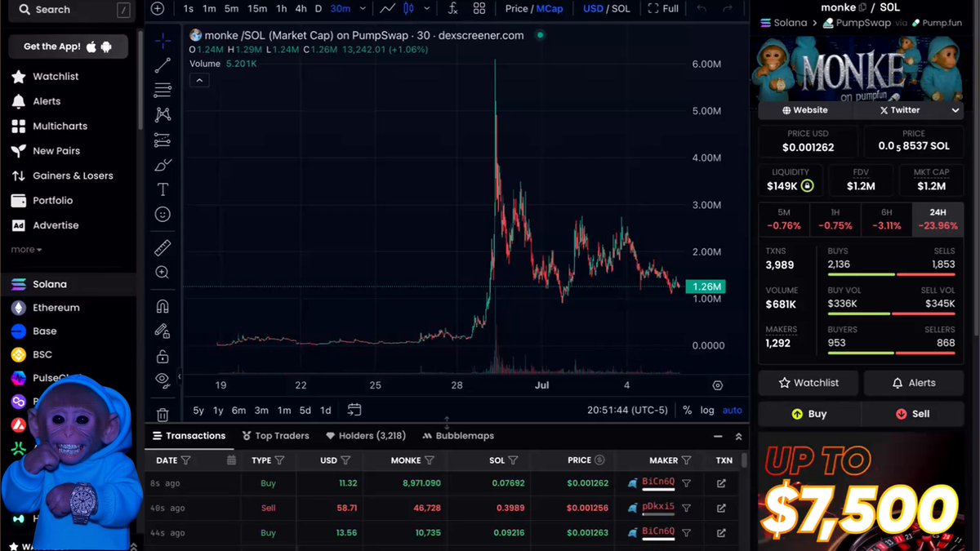Click the search box

(72, 10)
